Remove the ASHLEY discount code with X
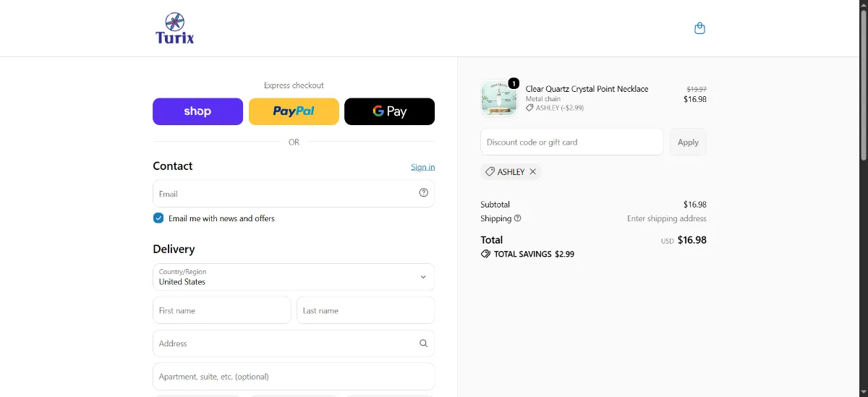 point(533,172)
